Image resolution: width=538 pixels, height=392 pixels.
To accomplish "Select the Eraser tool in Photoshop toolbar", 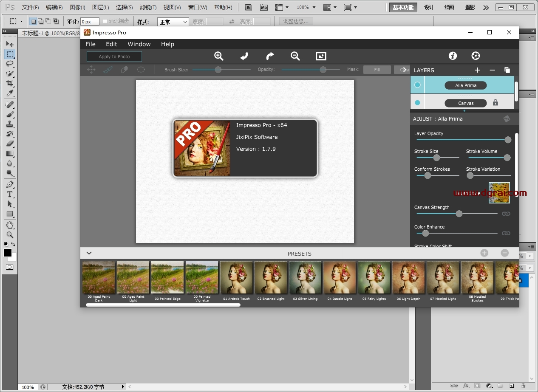I will coord(10,144).
